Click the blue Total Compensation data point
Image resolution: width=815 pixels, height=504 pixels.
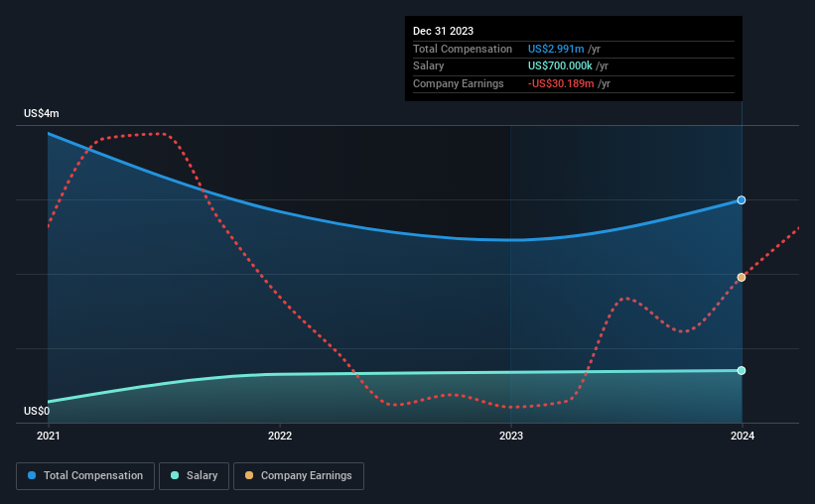click(x=742, y=200)
